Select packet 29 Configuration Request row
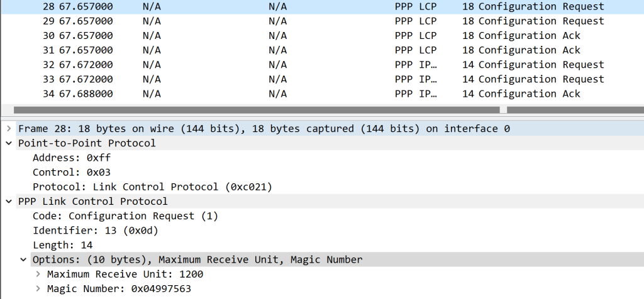 (x=314, y=21)
